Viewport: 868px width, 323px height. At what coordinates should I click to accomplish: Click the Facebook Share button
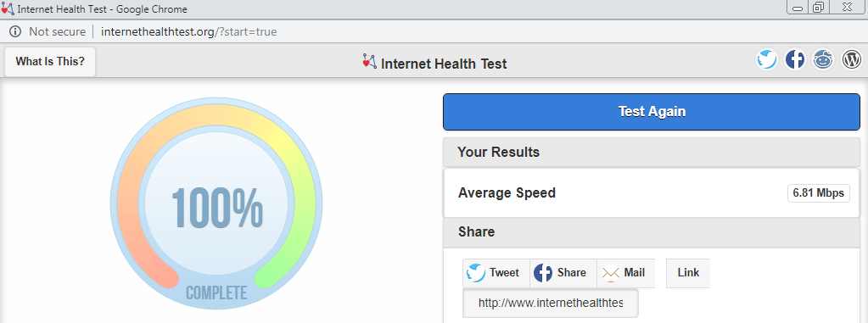(x=563, y=273)
